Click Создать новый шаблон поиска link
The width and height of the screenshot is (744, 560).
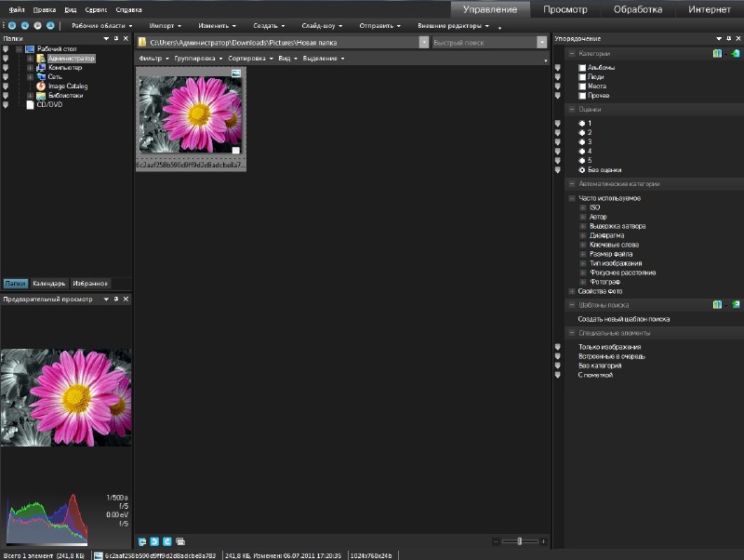(x=623, y=319)
